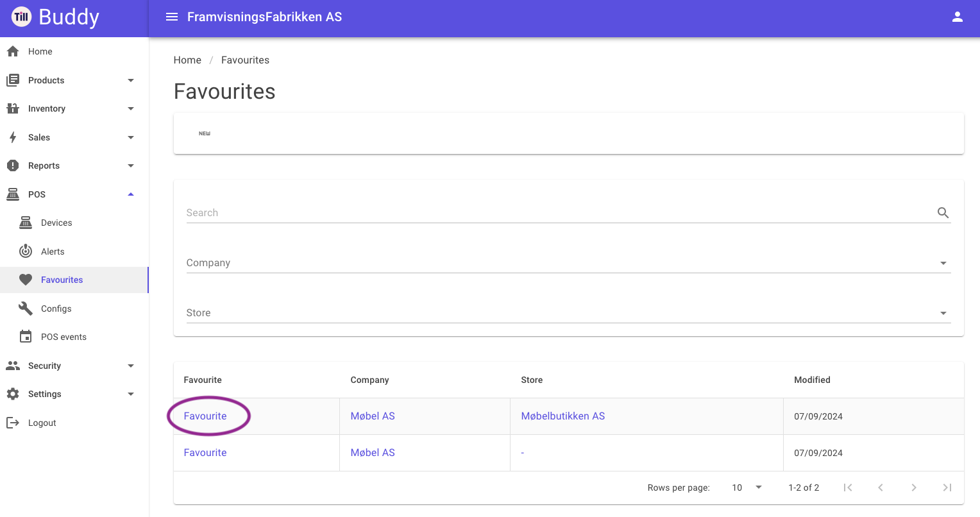Expand the Products menu

pos(74,80)
